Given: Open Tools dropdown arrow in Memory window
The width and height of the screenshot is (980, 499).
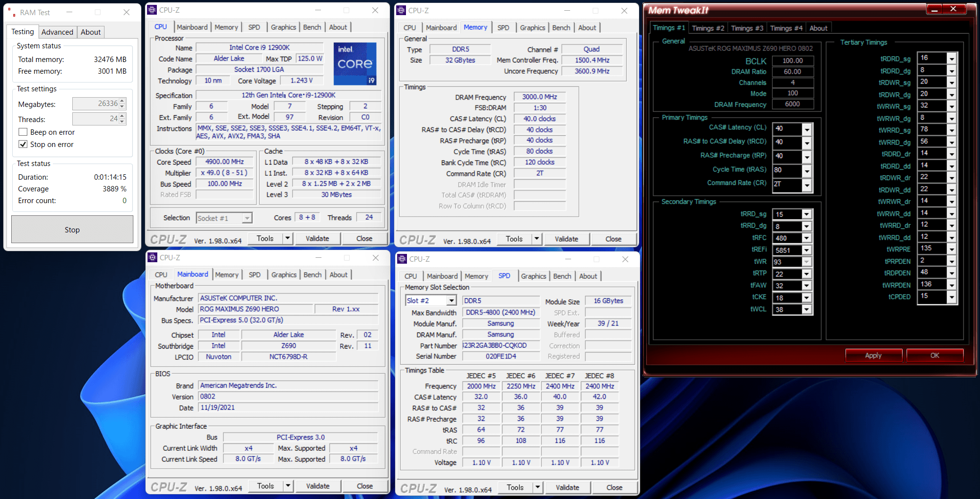Looking at the screenshot, I should [537, 239].
